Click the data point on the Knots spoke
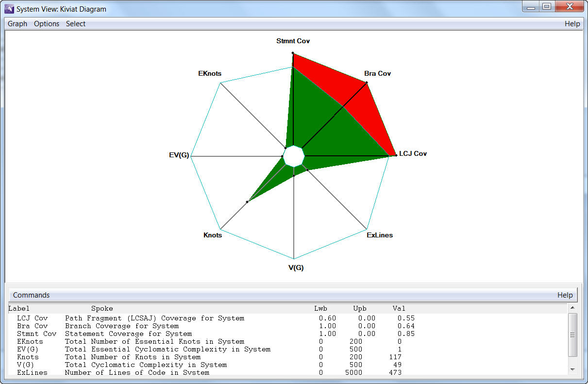This screenshot has height=384, width=588. (247, 201)
